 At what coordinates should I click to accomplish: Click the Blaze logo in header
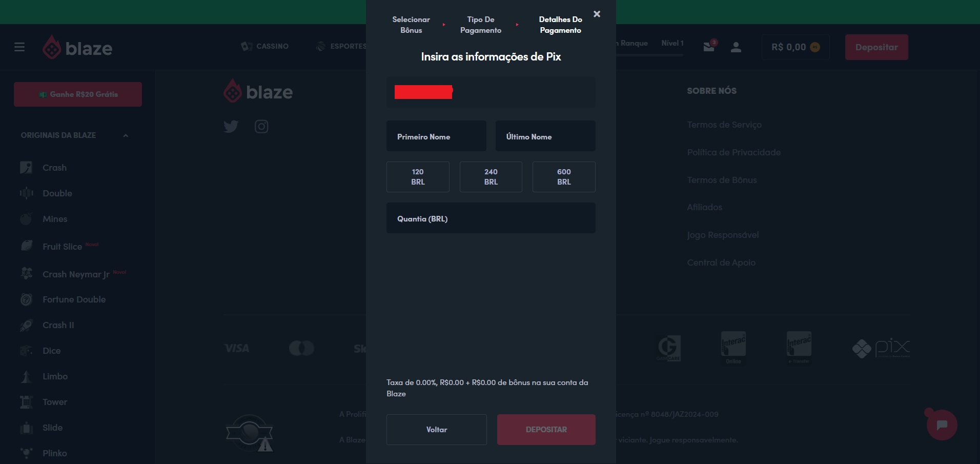77,48
